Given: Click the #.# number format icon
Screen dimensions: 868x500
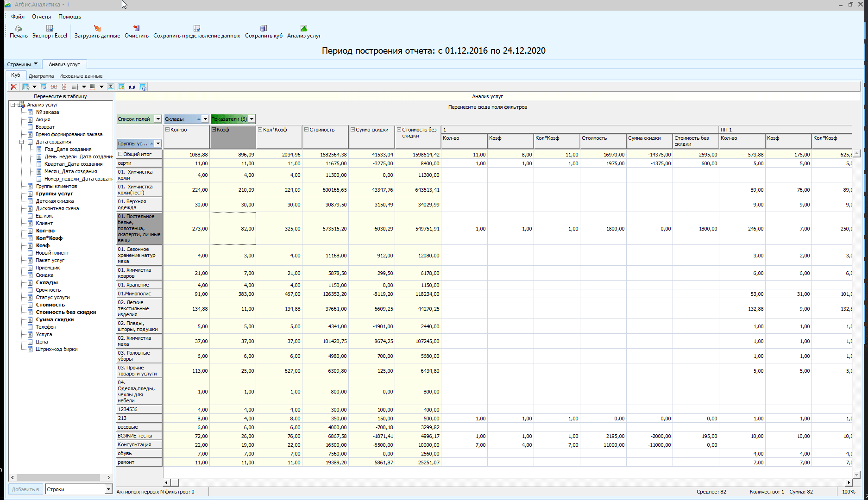Looking at the screenshot, I should (132, 87).
